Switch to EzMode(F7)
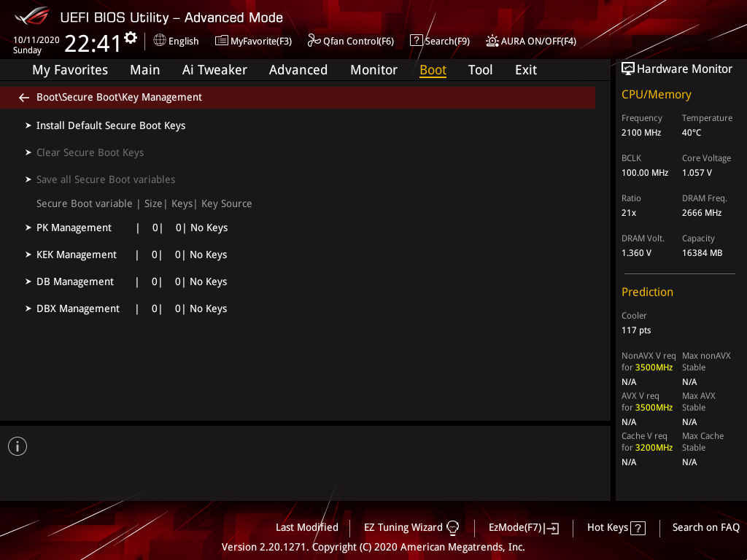 click(515, 528)
